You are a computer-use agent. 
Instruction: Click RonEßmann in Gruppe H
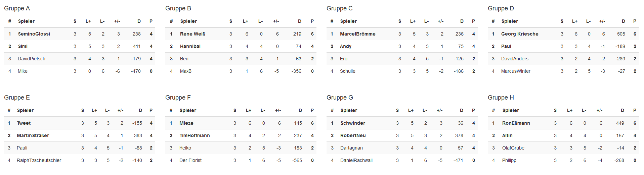(x=516, y=123)
